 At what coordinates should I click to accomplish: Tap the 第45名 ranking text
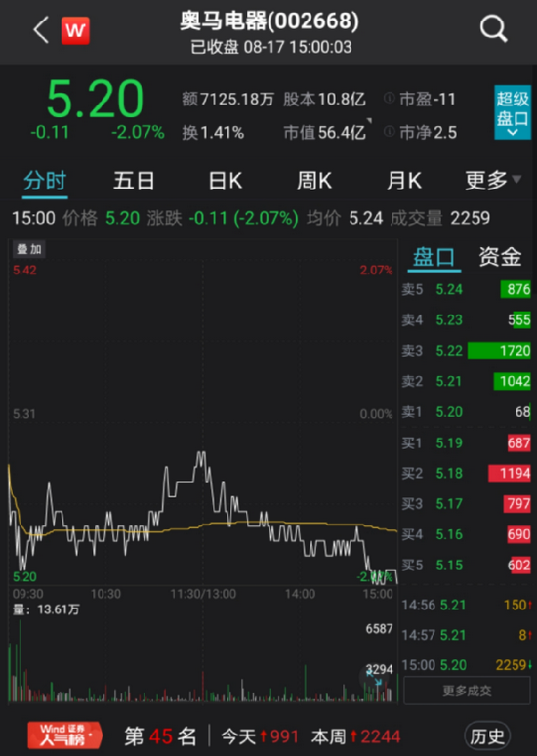click(x=160, y=736)
